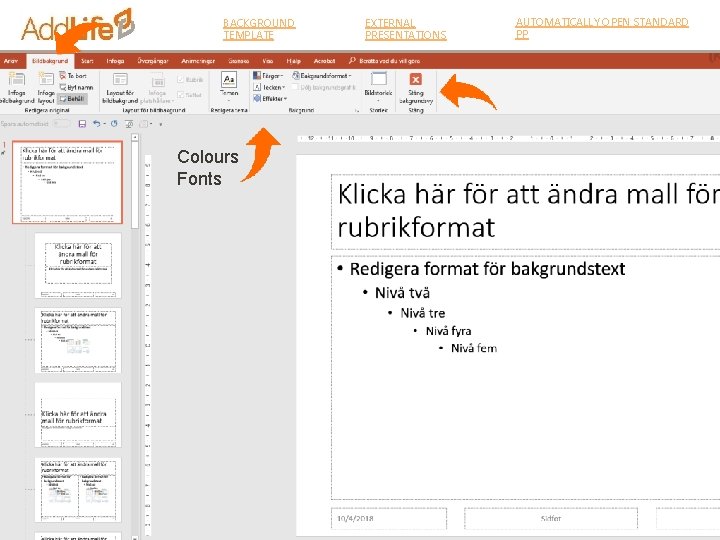
Task: Click the 'Nivå tre' bullet text
Action: point(423,313)
